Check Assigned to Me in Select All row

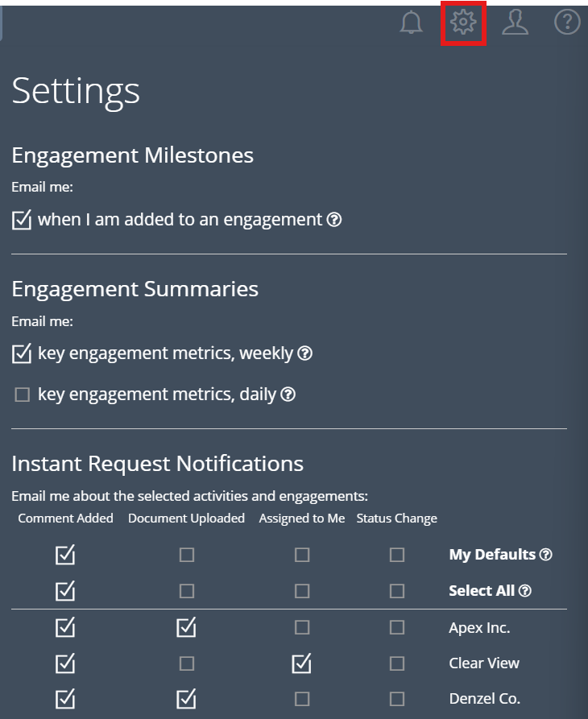tap(302, 591)
